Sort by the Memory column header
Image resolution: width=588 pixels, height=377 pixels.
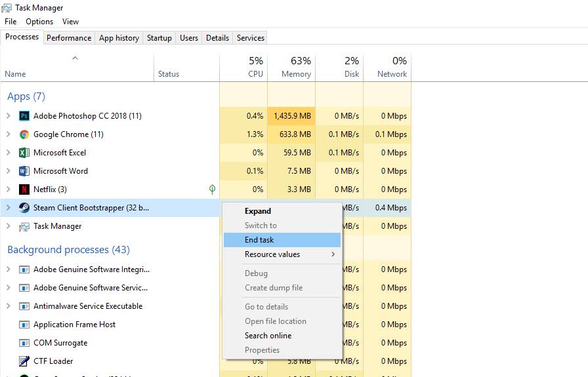[291, 68]
